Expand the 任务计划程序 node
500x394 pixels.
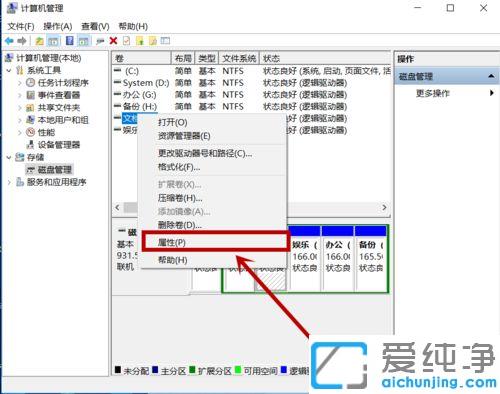[x=20, y=83]
